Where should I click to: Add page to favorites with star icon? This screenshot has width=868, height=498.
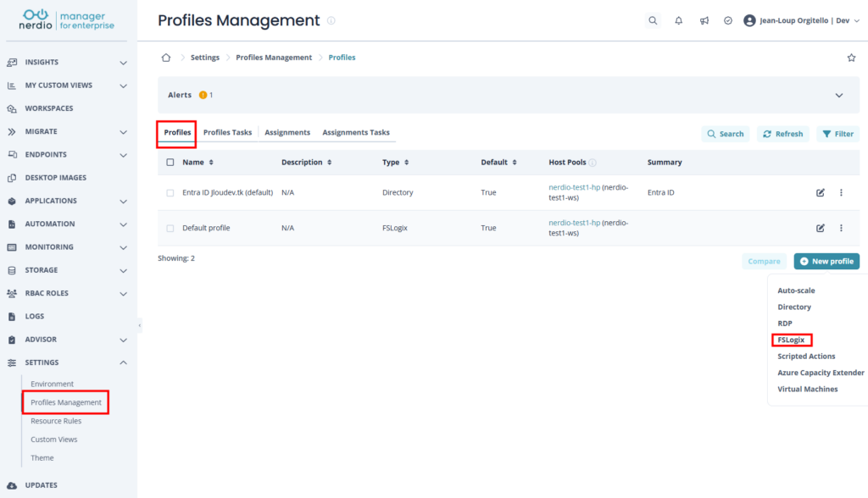[x=851, y=58]
